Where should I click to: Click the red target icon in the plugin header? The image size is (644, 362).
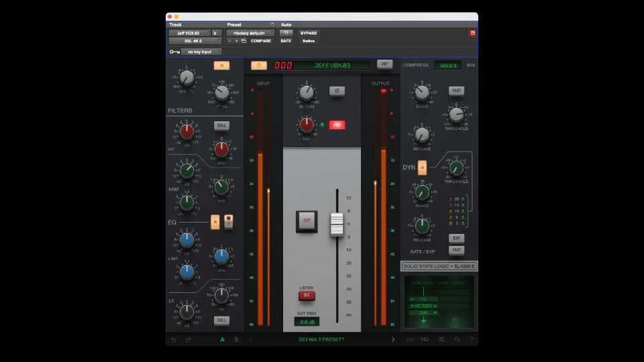point(472,33)
